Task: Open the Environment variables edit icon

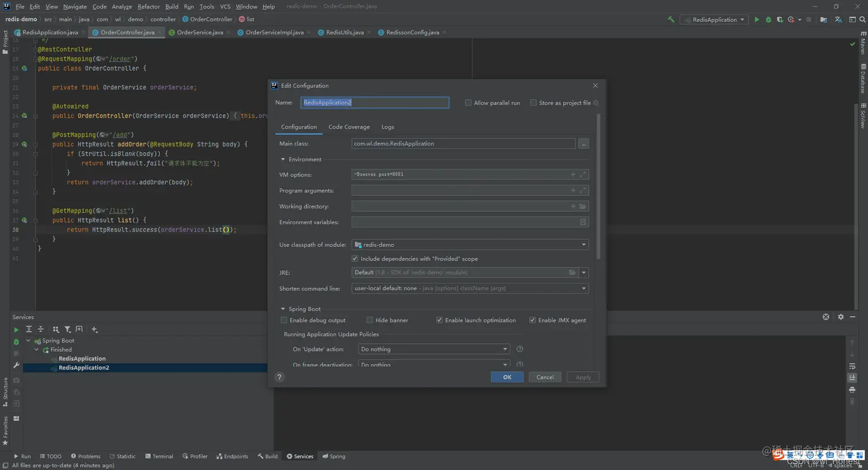Action: click(x=583, y=222)
